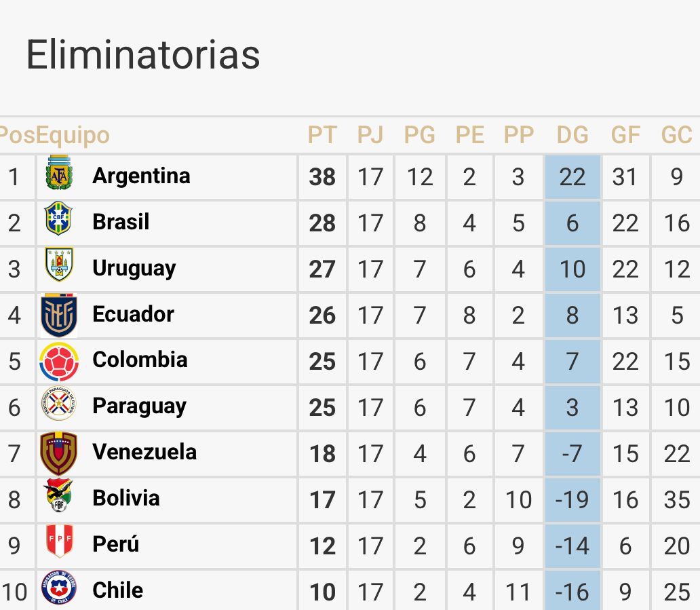Click the Argentina AFA crest icon
Viewport: 700px width, 610px height.
[59, 174]
